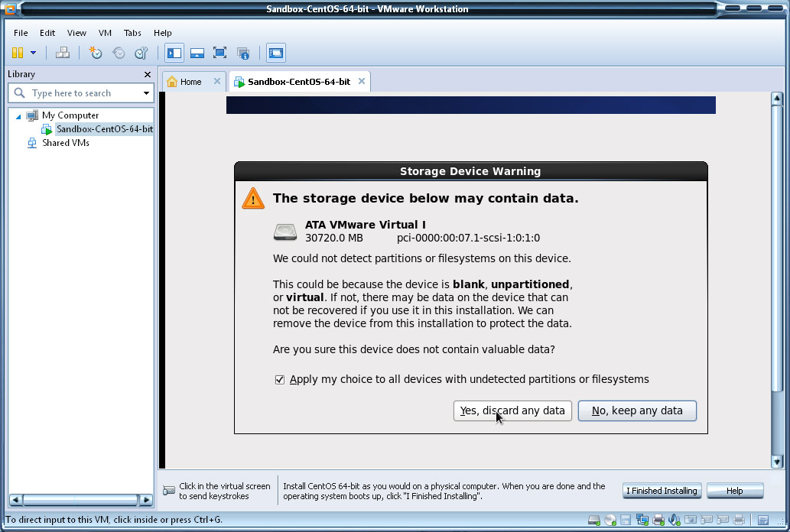Collapse the My Computer tree node
Viewport: 790px width, 532px height.
(x=18, y=116)
